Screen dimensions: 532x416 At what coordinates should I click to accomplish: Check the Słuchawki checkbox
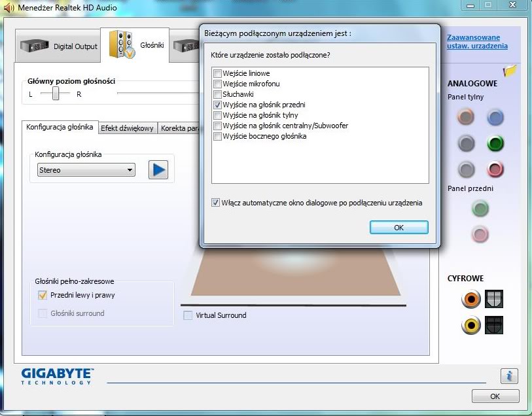click(x=217, y=94)
